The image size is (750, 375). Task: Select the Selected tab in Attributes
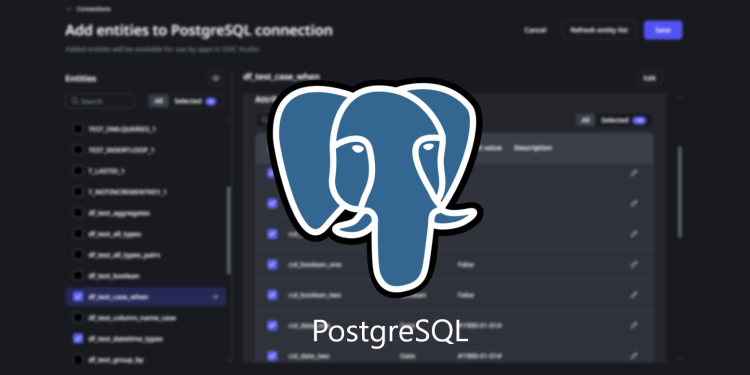623,121
